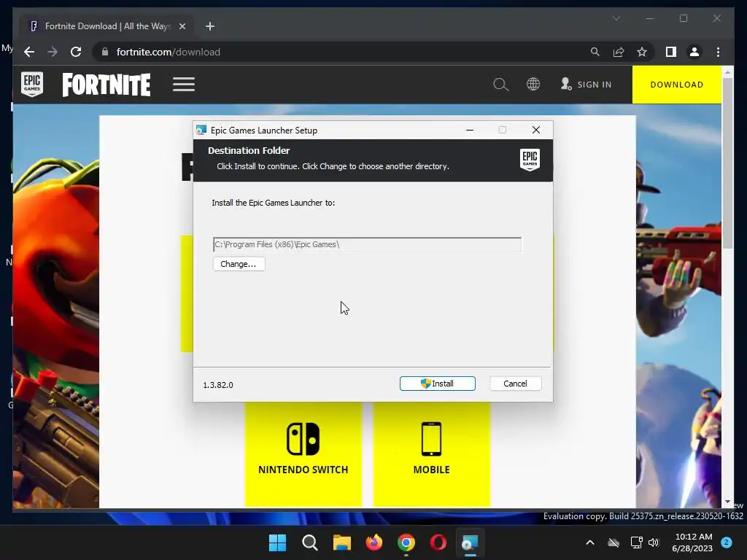This screenshot has height=560, width=747.
Task: Click the browser forward arrow
Action: pos(53,52)
